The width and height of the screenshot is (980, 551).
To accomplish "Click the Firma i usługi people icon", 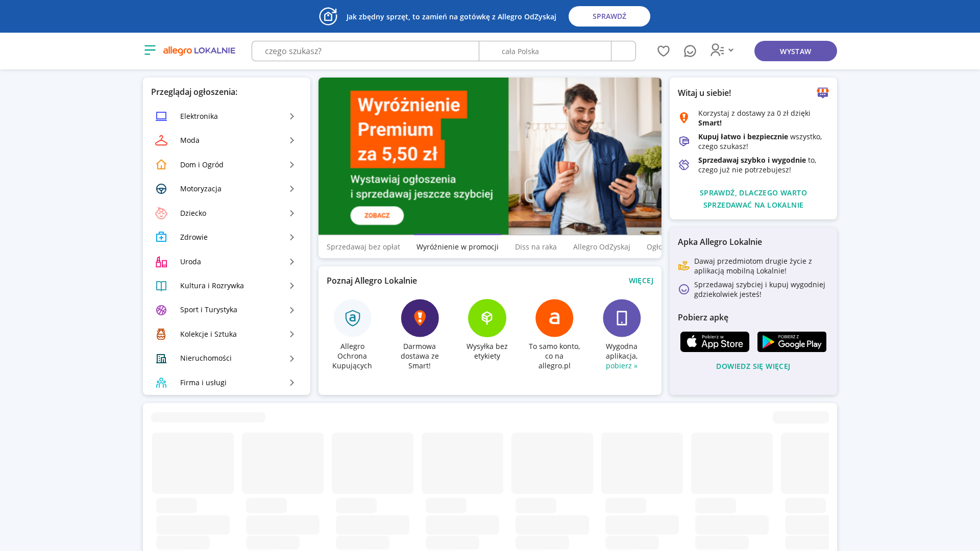I will coord(161,383).
